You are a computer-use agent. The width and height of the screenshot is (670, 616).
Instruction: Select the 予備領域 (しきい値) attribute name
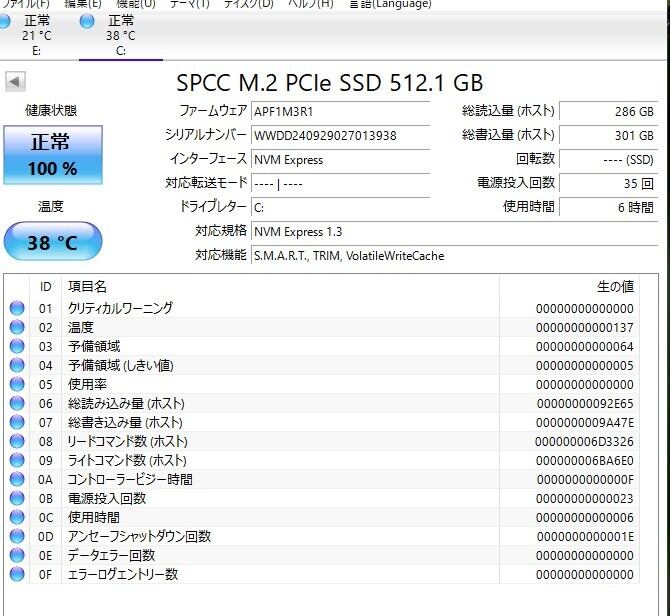click(x=121, y=365)
